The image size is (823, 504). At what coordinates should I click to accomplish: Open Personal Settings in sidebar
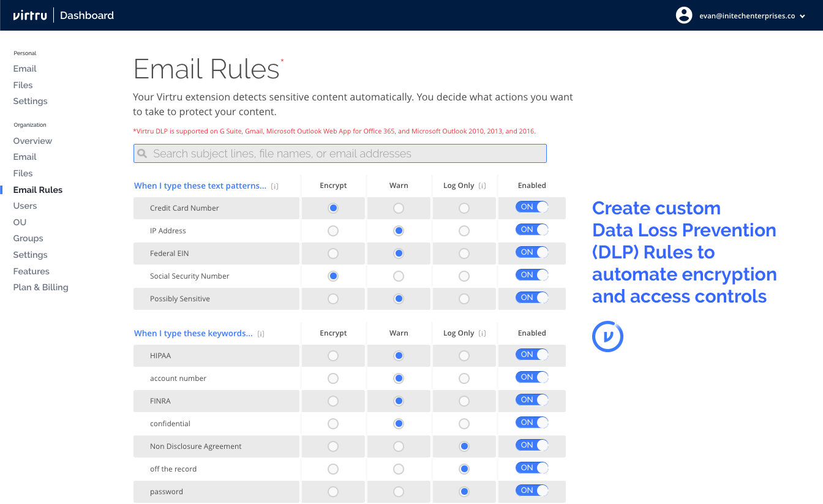pos(31,101)
